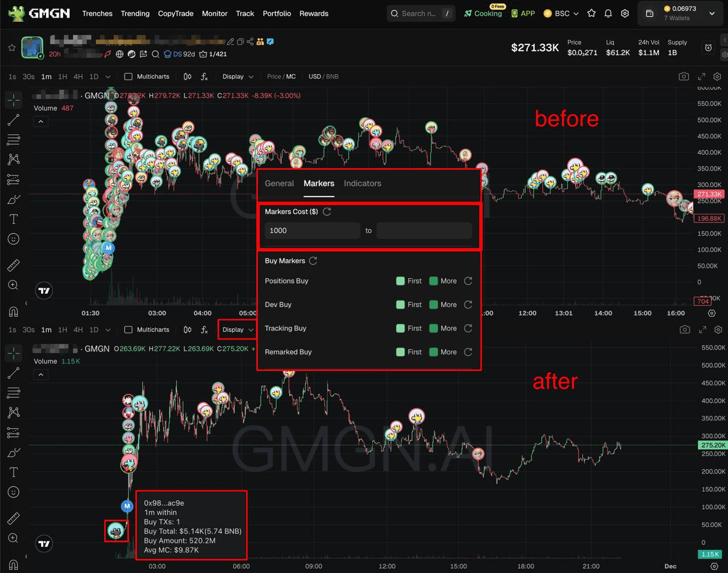The image size is (728, 573).
Task: Toggle the More checkbox for Tracking Buy
Action: (x=434, y=328)
